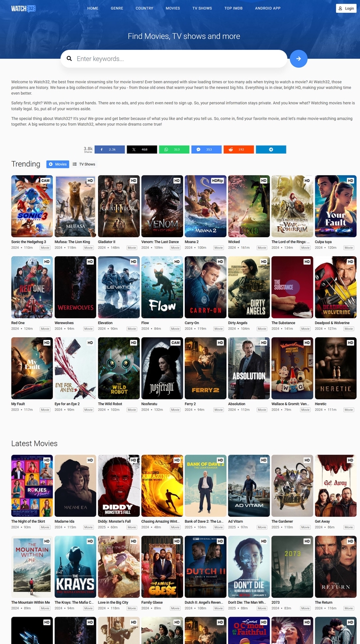
Task: Go to Movies in the navigation
Action: pos(173,8)
